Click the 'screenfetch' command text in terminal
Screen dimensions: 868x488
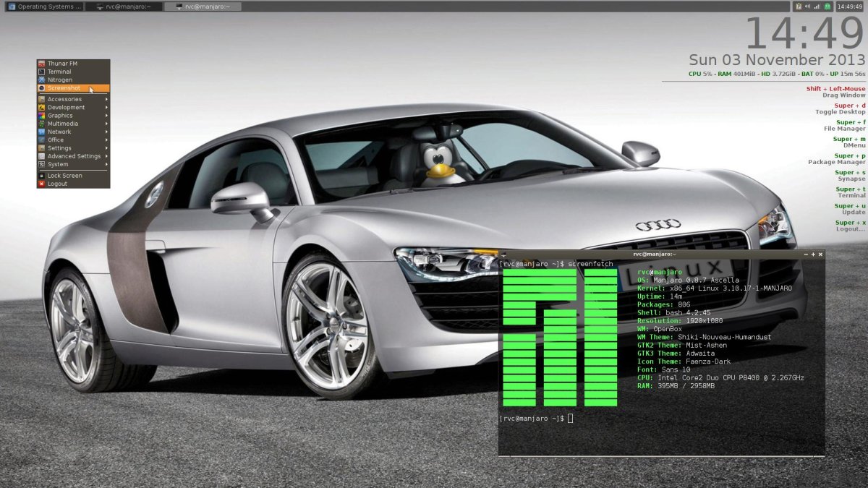[591, 264]
